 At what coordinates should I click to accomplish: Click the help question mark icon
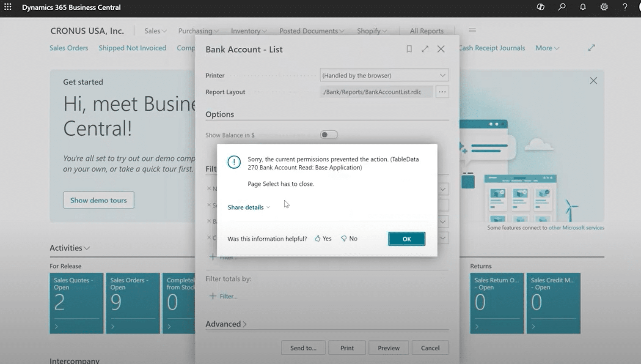(624, 7)
